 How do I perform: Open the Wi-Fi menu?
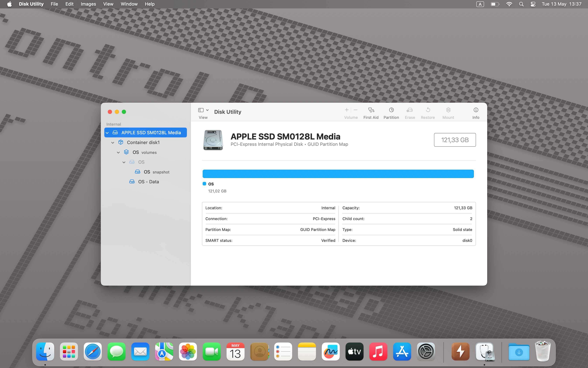pyautogui.click(x=509, y=4)
